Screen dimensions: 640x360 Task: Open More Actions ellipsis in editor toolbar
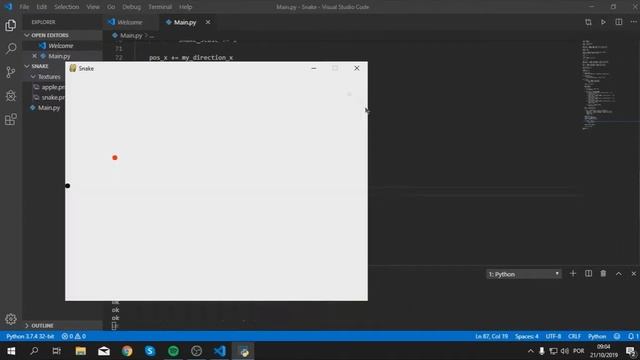pyautogui.click(x=633, y=22)
